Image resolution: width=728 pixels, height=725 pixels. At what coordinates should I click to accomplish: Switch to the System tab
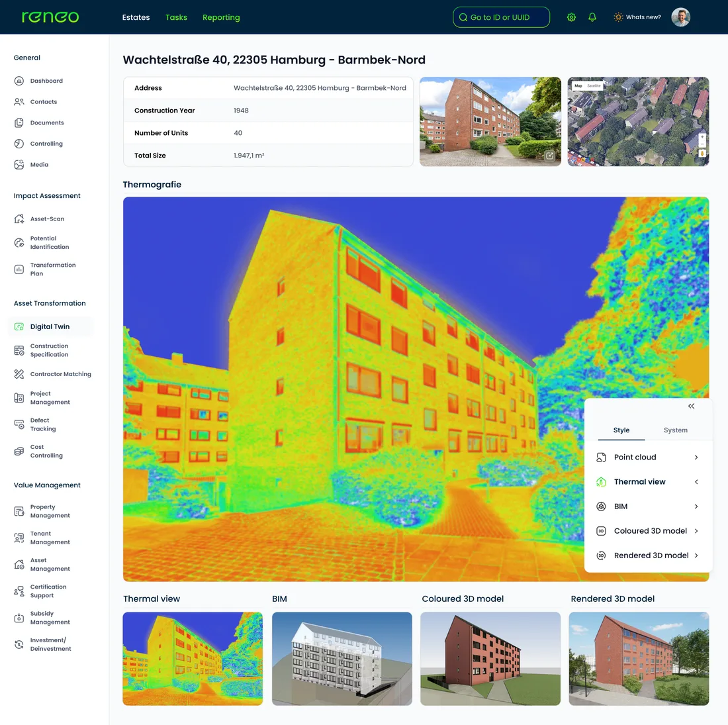pyautogui.click(x=676, y=430)
